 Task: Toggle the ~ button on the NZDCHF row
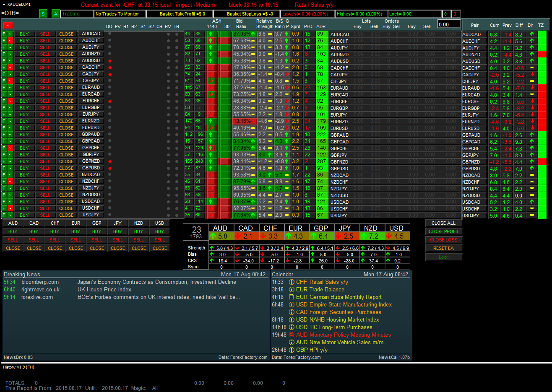[x=10, y=182]
